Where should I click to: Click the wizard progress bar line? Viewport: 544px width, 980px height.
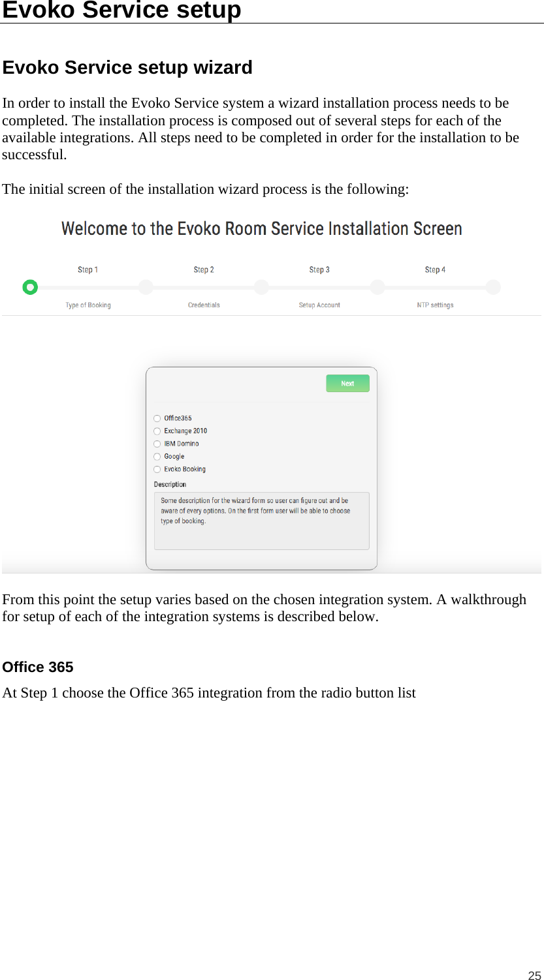coord(202,287)
